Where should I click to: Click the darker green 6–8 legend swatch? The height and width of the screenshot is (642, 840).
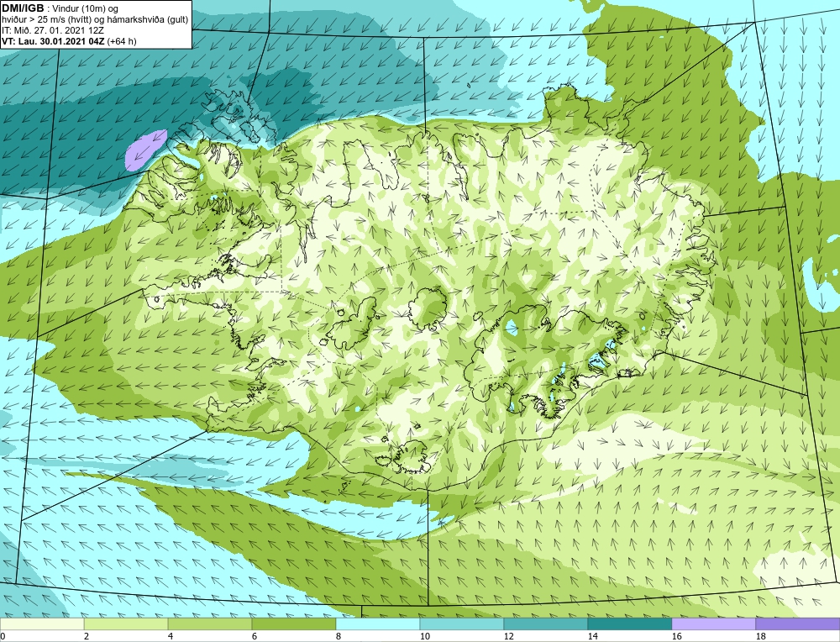tap(293, 624)
